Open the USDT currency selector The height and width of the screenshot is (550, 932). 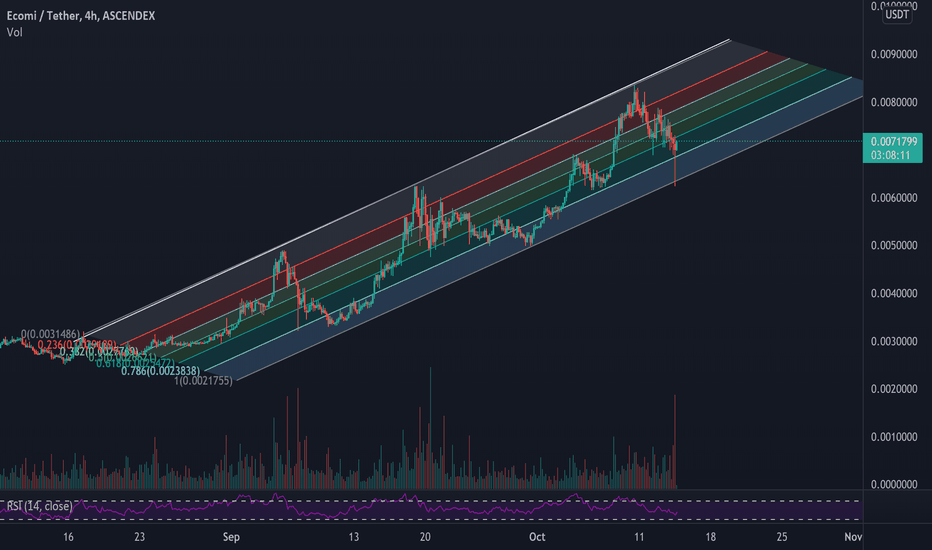click(897, 14)
